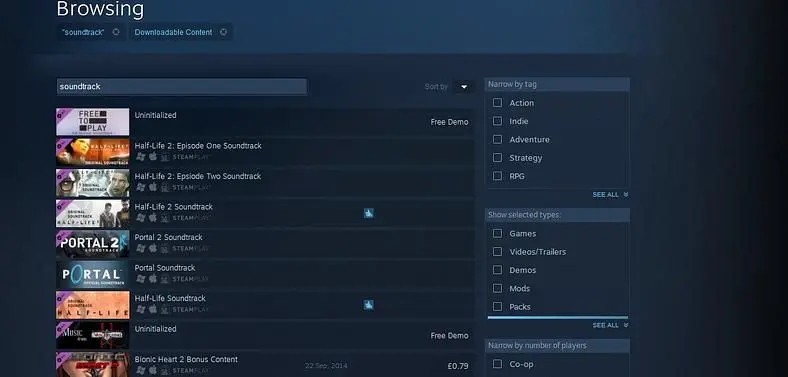Remove the "soundtrack" search tag filter

(x=116, y=32)
